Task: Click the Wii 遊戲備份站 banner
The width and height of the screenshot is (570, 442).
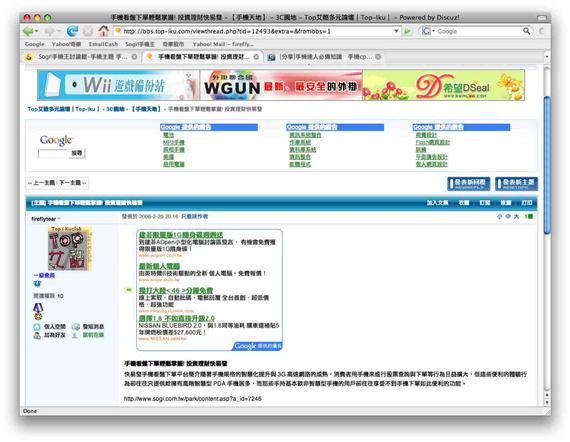Action: pos(118,85)
